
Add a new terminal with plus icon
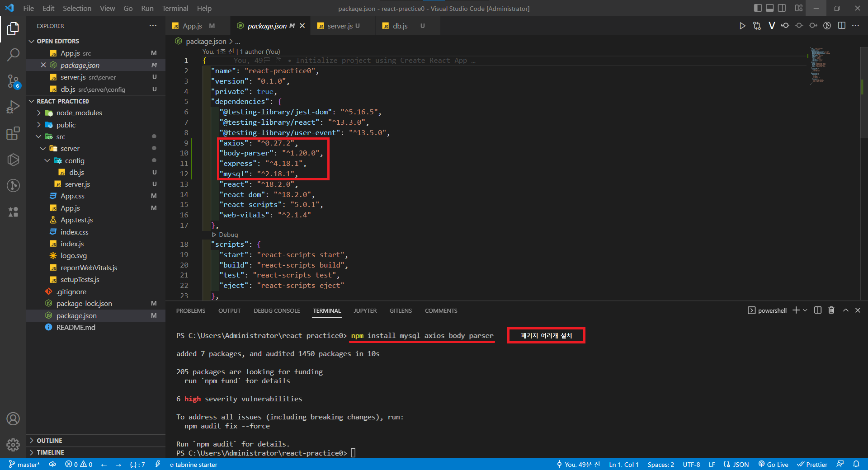(x=796, y=310)
